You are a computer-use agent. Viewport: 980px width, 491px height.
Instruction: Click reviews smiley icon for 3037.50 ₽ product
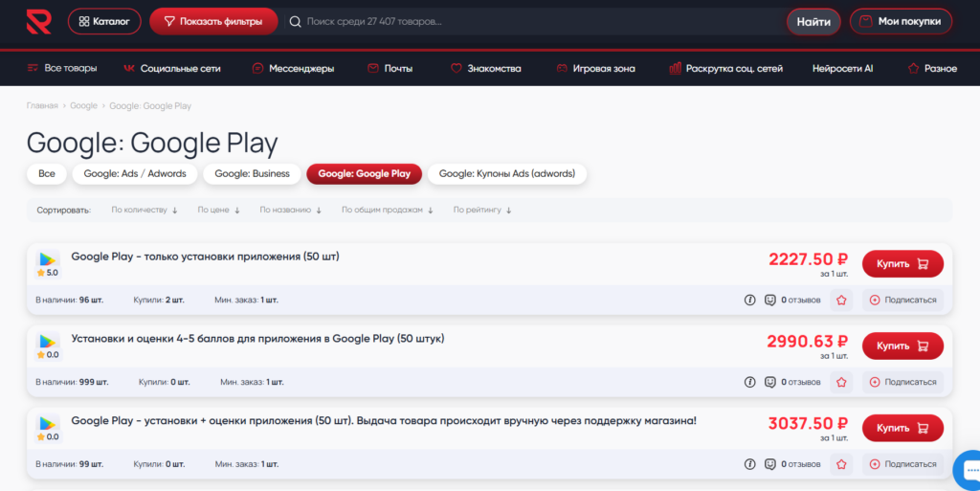coord(770,464)
